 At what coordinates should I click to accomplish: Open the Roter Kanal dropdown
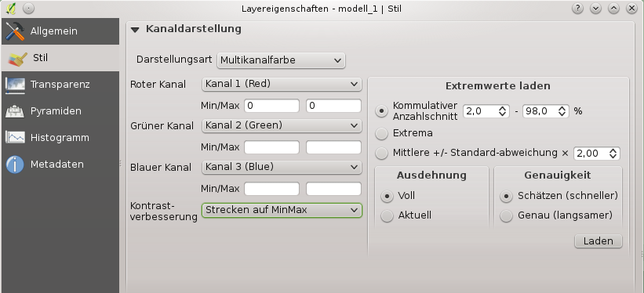click(x=282, y=84)
